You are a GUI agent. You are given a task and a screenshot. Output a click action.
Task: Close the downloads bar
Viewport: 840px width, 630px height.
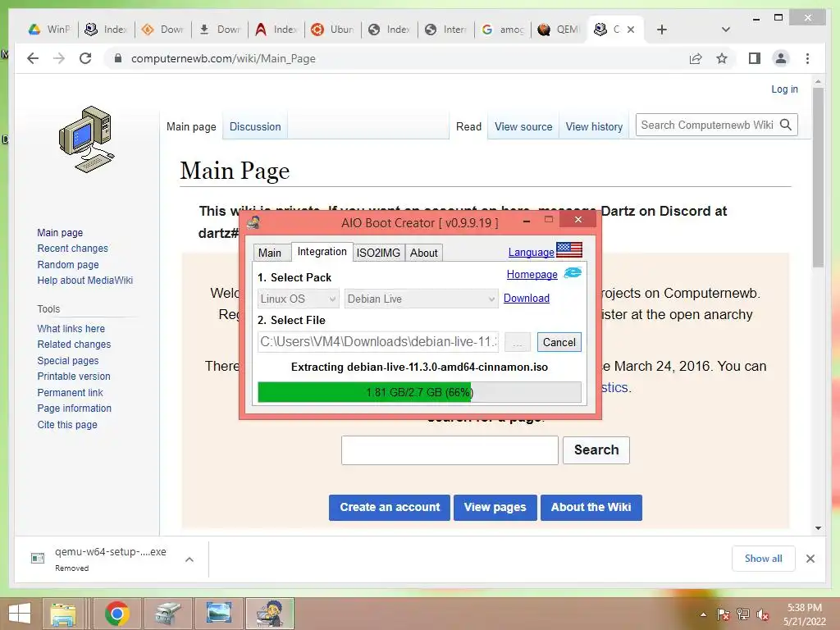810,559
